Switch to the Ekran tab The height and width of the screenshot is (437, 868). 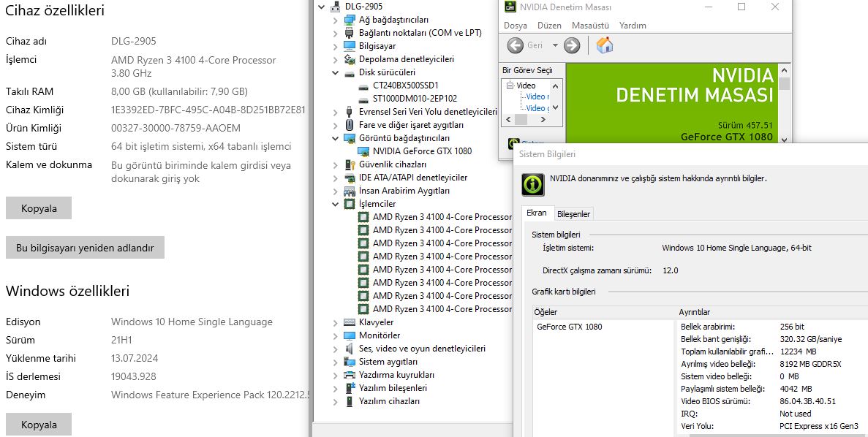point(537,213)
